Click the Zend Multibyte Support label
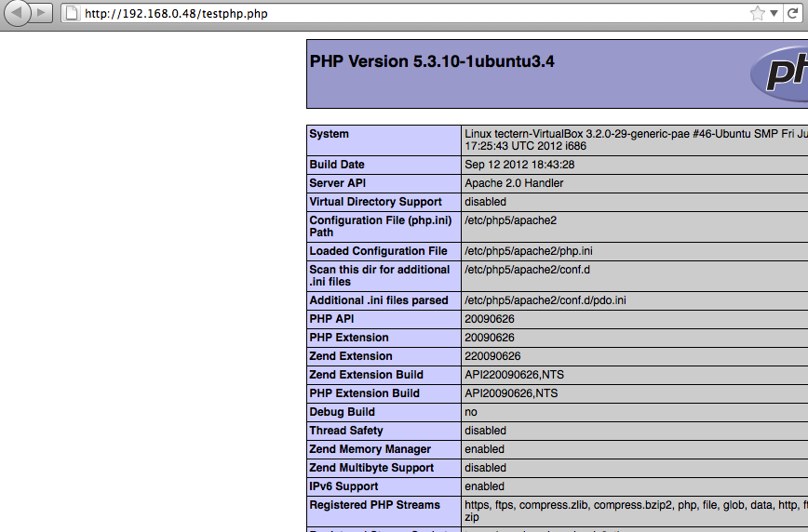The width and height of the screenshot is (808, 532). tap(371, 468)
